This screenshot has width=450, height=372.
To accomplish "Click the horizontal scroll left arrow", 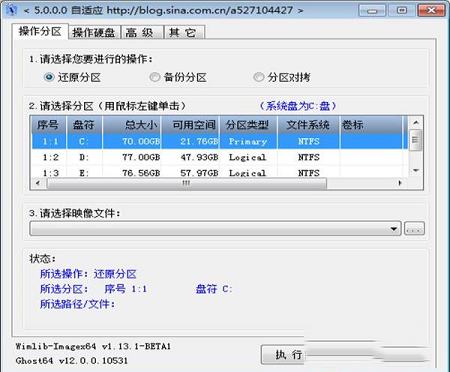I will [x=38, y=183].
